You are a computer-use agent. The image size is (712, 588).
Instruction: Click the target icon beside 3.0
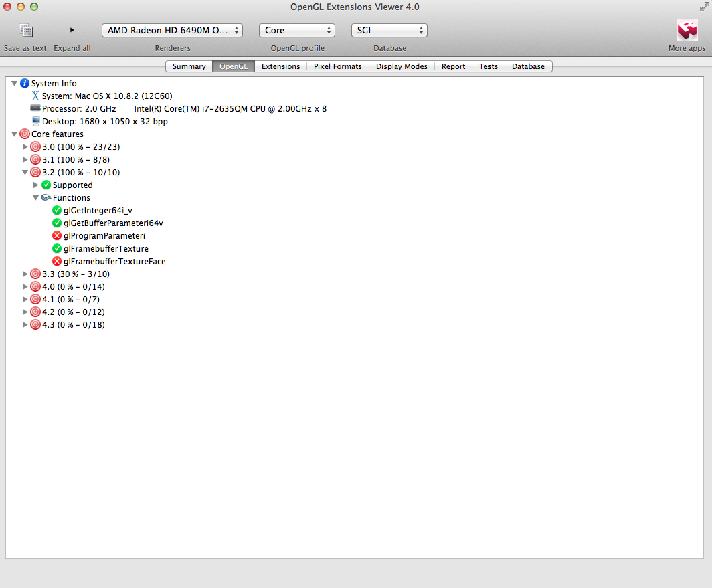point(35,146)
